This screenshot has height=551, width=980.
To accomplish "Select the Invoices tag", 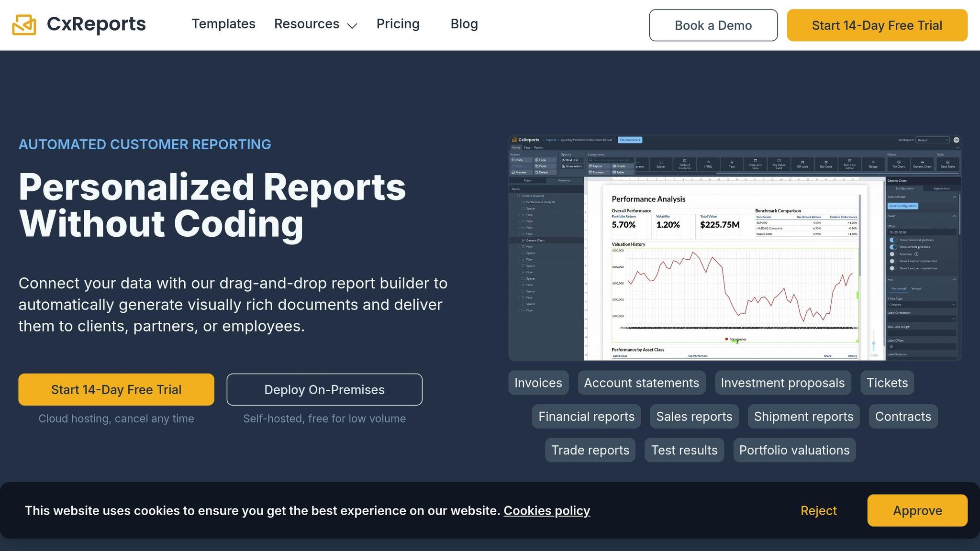I will (538, 383).
